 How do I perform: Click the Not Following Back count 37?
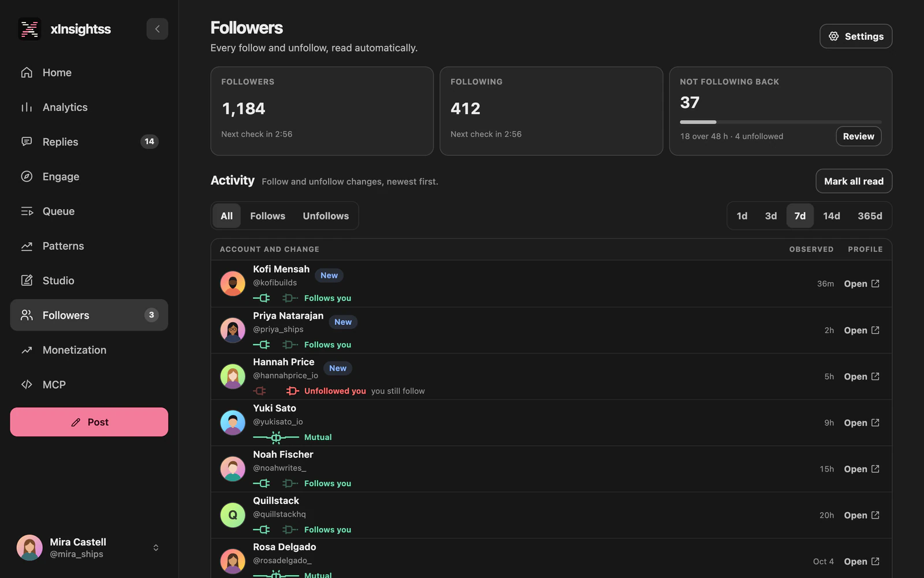[x=690, y=103]
